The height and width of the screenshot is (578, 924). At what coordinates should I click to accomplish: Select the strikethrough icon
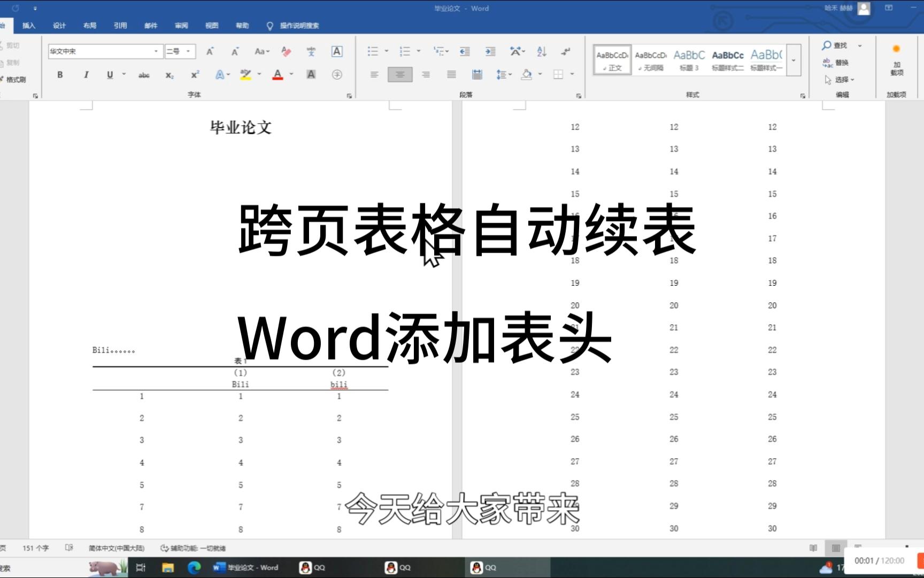tap(143, 75)
